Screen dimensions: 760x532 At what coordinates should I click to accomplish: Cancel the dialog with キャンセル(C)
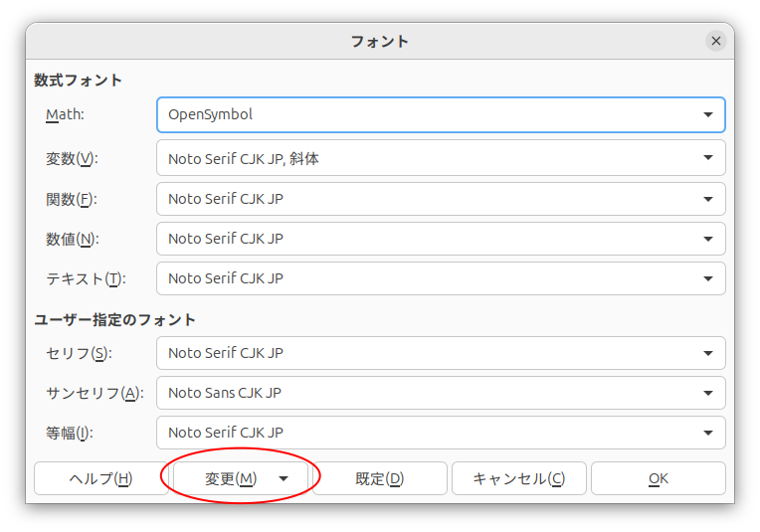(518, 478)
